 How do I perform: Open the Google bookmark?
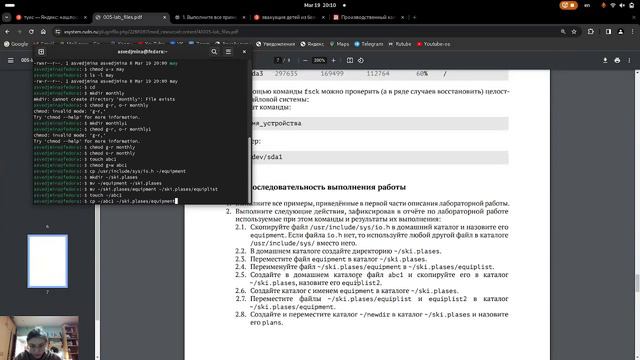click(16, 44)
